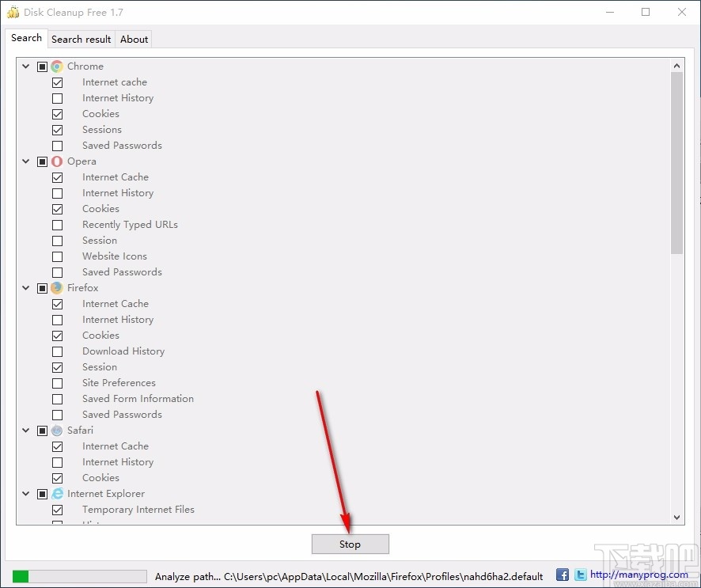The image size is (701, 588).
Task: Uncheck Safari Internet Cache checkbox
Action: 57,446
